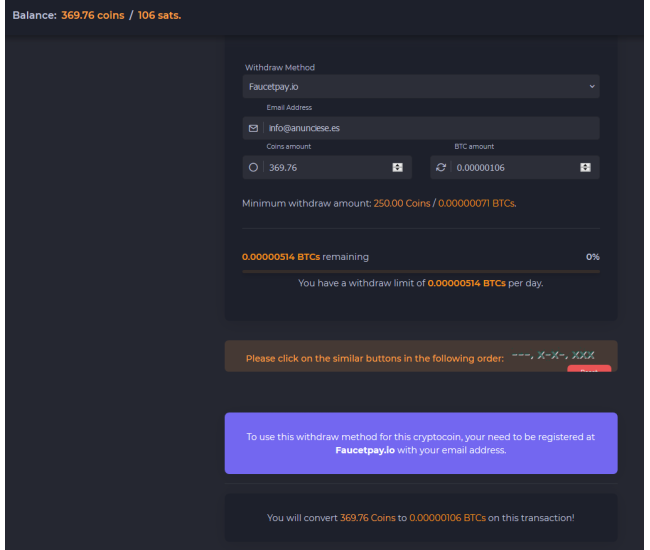Focus the Email Address input field
650x550 pixels.
[430, 128]
